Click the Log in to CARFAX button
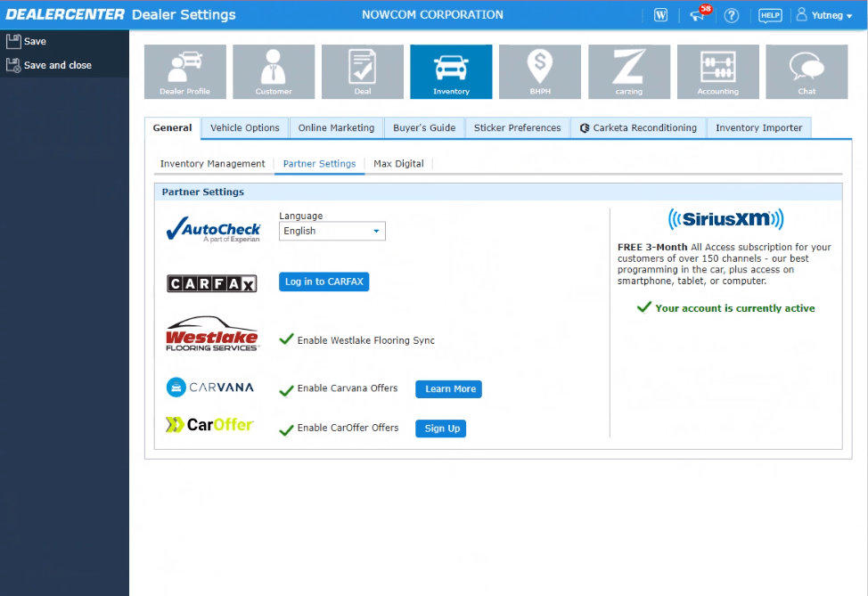The height and width of the screenshot is (596, 868). coord(323,282)
